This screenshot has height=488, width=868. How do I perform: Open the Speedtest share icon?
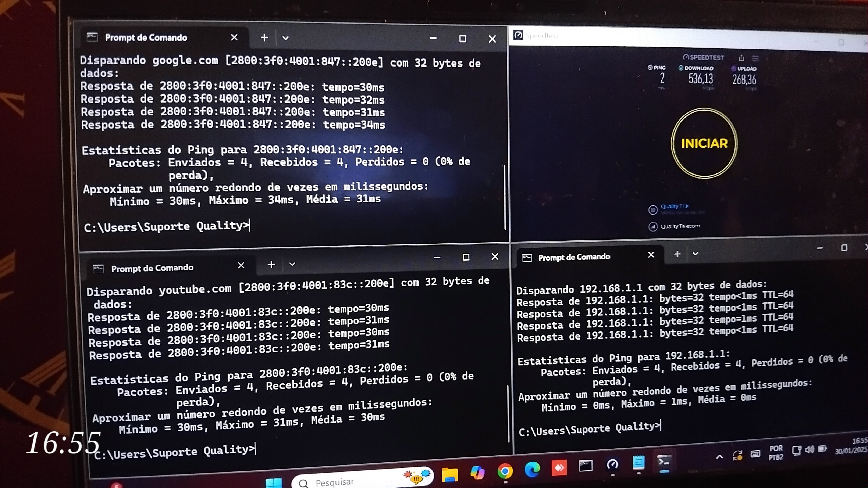point(741,58)
